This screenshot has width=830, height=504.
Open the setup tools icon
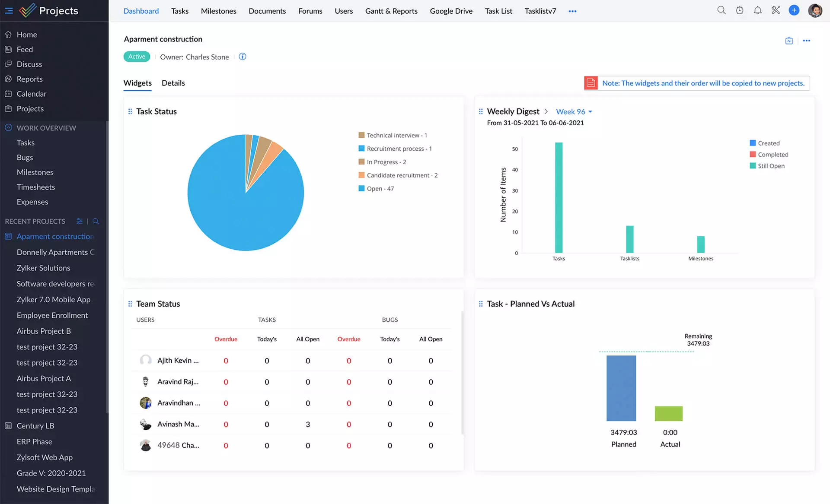(x=776, y=10)
